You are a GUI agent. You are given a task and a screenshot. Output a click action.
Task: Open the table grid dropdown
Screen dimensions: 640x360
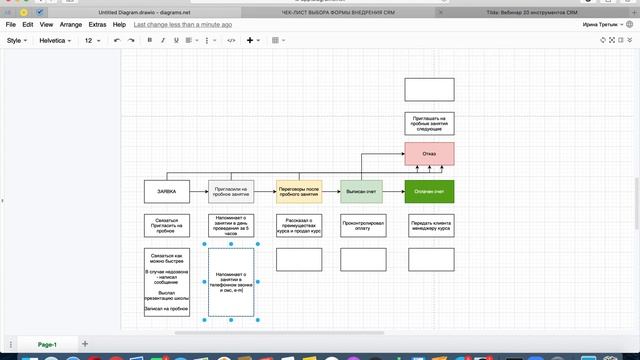coord(278,40)
